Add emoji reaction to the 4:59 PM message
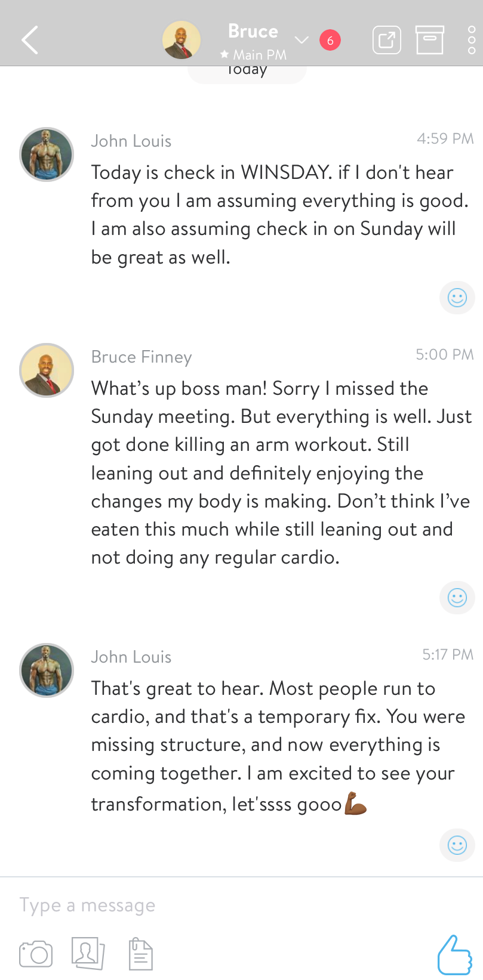 (x=457, y=297)
